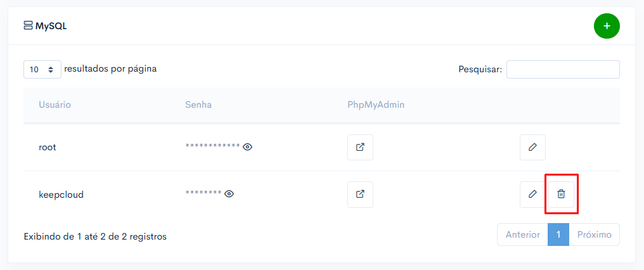Click the MySQL server icon in header
Screen dimensions: 644x270
tap(28, 26)
